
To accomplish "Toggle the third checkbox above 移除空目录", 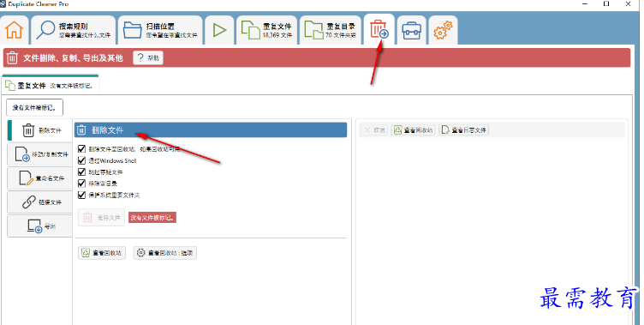I will (x=81, y=172).
